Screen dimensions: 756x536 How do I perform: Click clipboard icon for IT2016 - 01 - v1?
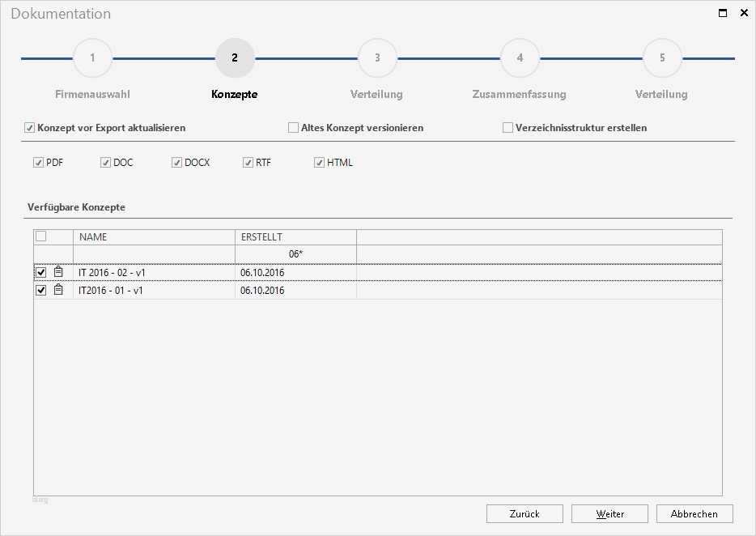point(58,290)
